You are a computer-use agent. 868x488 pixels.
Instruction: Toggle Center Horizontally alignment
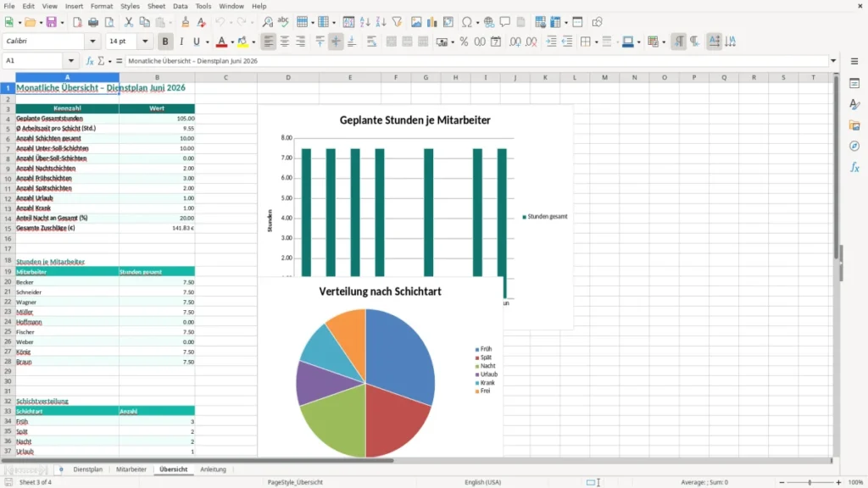[x=285, y=42]
